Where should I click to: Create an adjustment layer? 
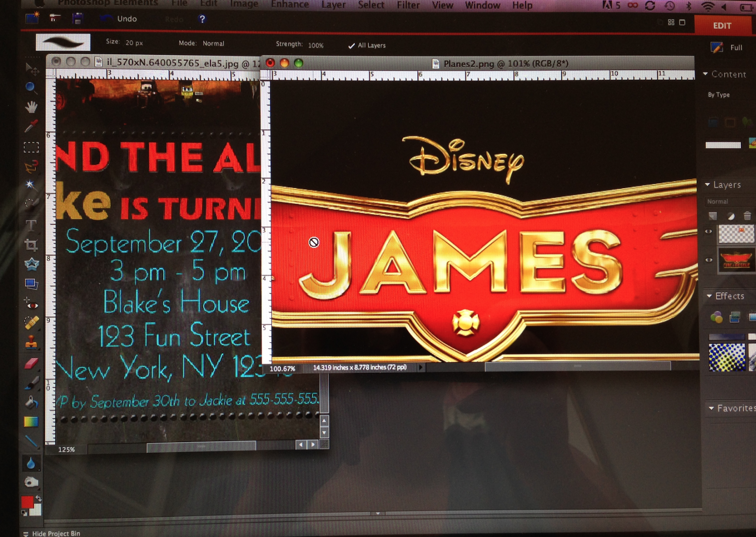tap(730, 216)
